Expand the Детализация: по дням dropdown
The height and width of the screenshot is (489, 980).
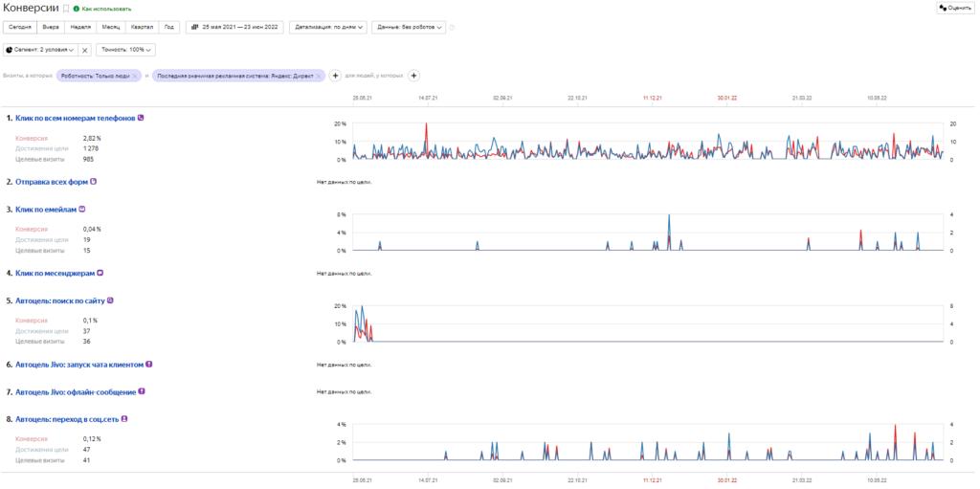tap(328, 28)
